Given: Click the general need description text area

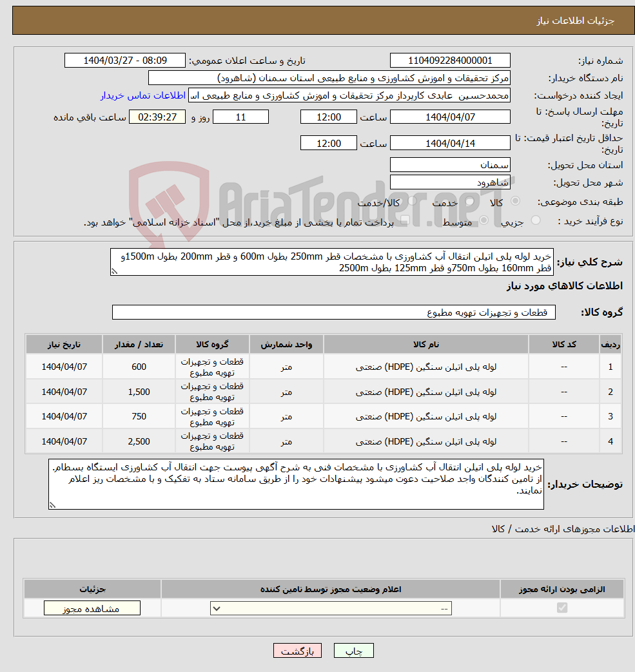Looking at the screenshot, I should click(x=332, y=262).
